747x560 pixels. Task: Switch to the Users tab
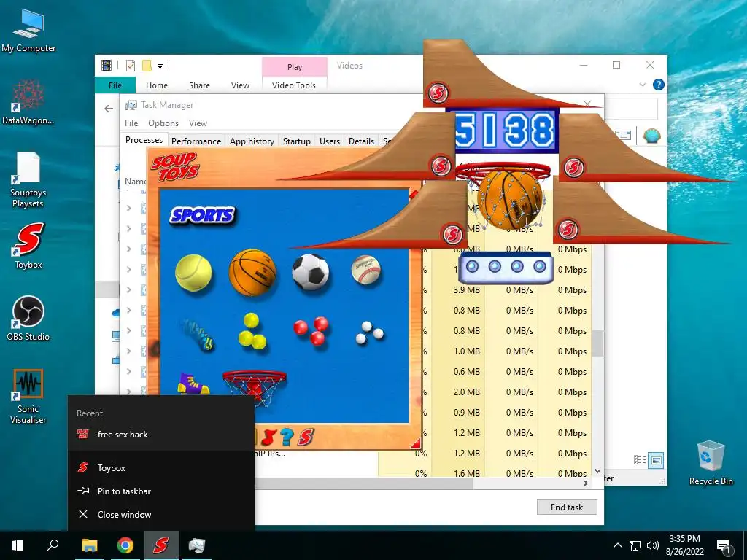(330, 141)
